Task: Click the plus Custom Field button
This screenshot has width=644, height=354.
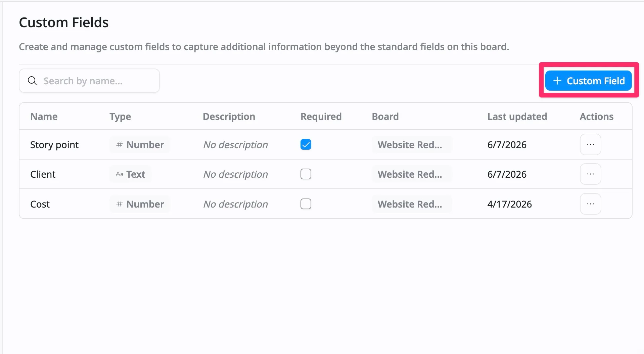Action: click(x=588, y=81)
